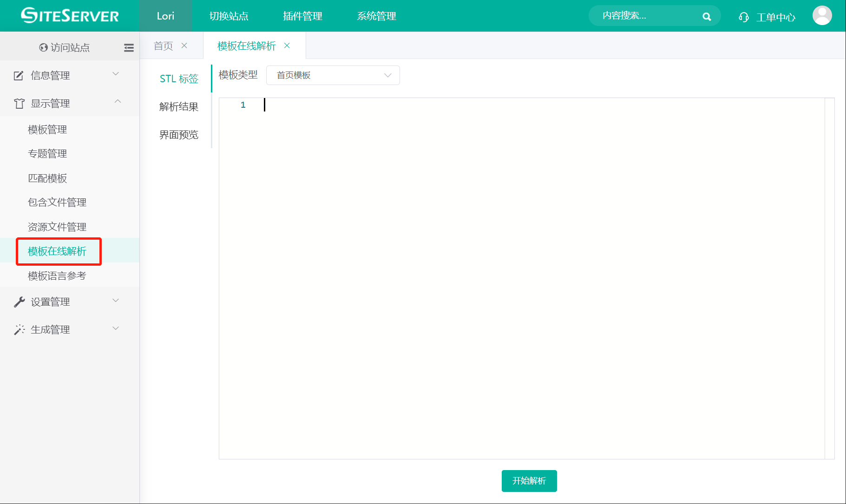
Task: Close the 模板在线解析 tab
Action: click(x=287, y=46)
